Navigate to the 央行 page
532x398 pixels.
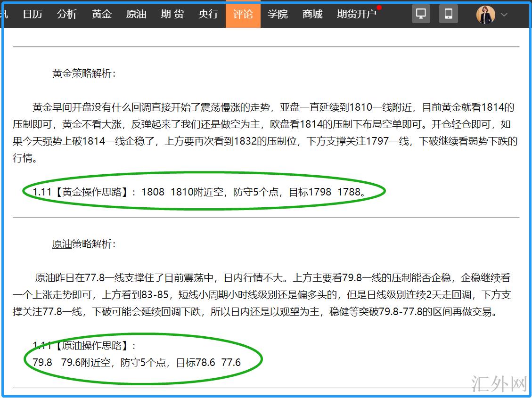coord(208,14)
